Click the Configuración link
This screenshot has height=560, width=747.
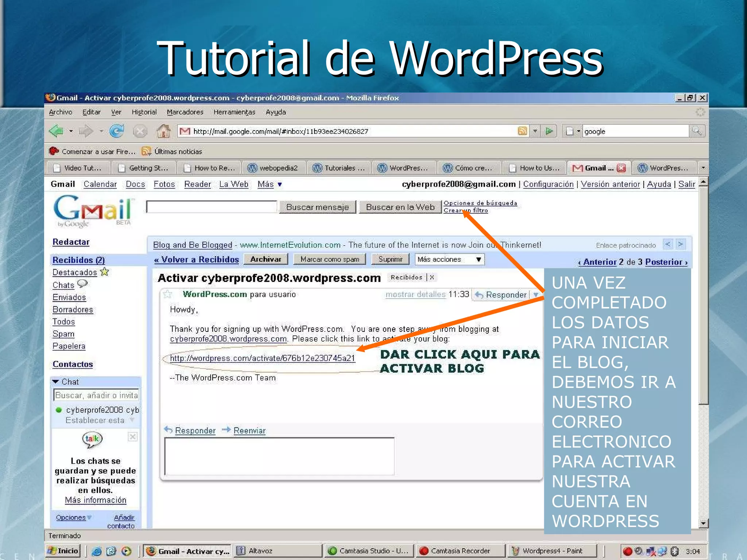548,184
